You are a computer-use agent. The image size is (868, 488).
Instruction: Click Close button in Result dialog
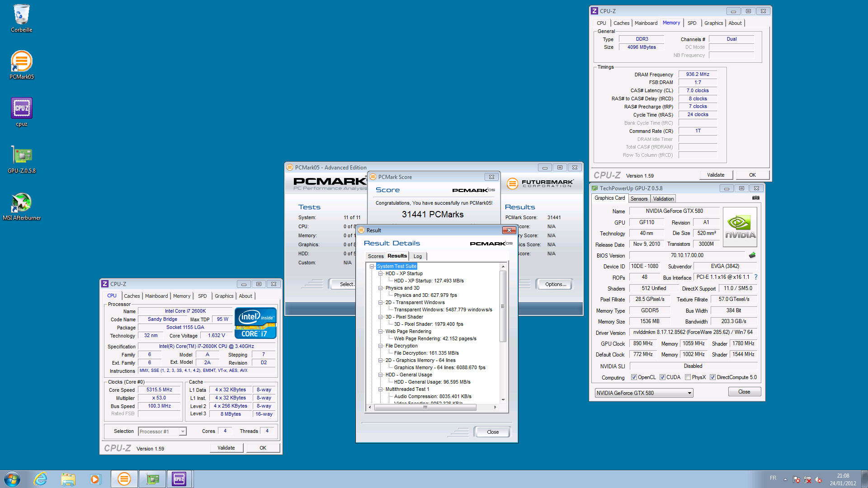coord(493,432)
